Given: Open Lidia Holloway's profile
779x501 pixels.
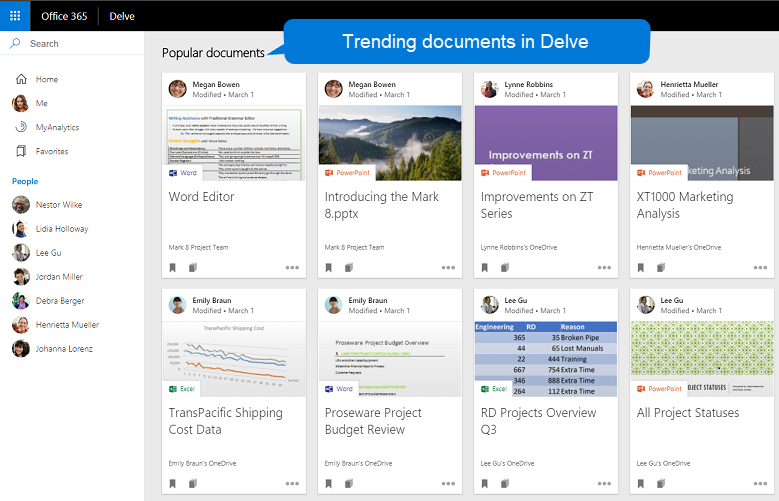Looking at the screenshot, I should (62, 229).
